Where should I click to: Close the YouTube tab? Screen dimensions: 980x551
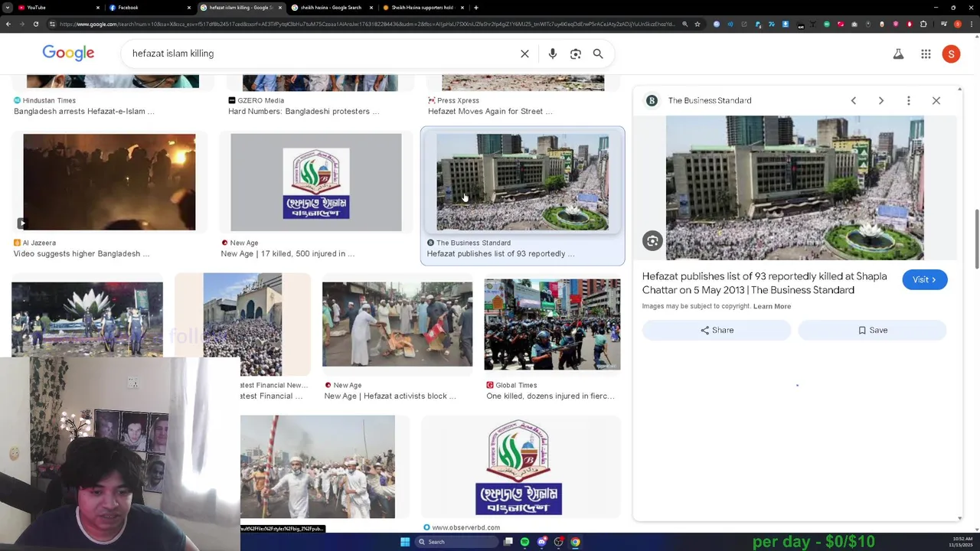click(x=98, y=8)
